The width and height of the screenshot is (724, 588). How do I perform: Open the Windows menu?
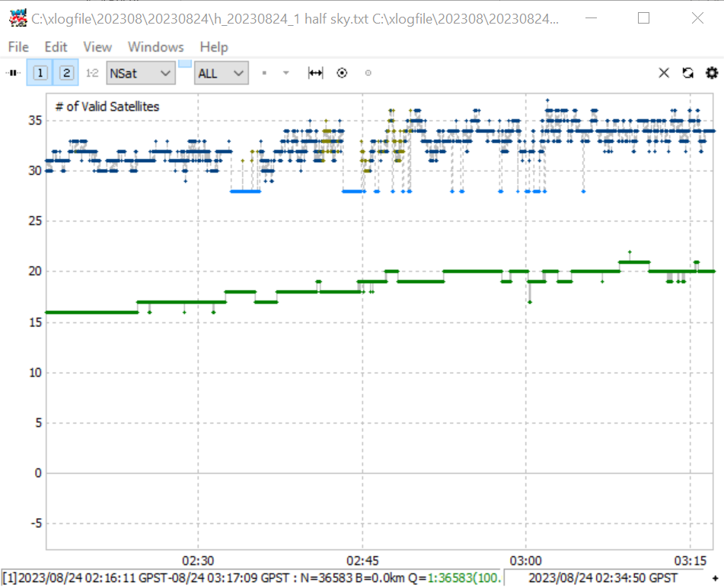point(155,47)
